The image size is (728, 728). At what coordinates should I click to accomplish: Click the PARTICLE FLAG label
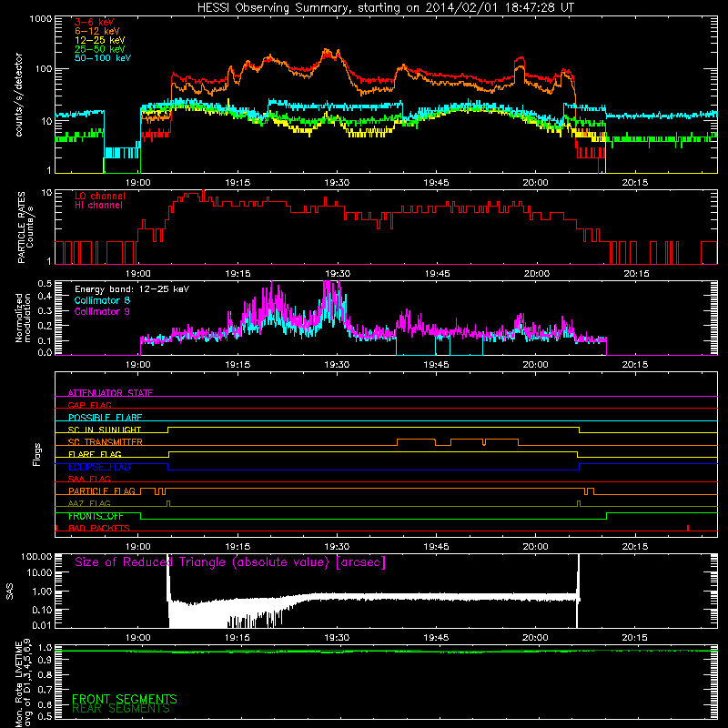pyautogui.click(x=102, y=490)
